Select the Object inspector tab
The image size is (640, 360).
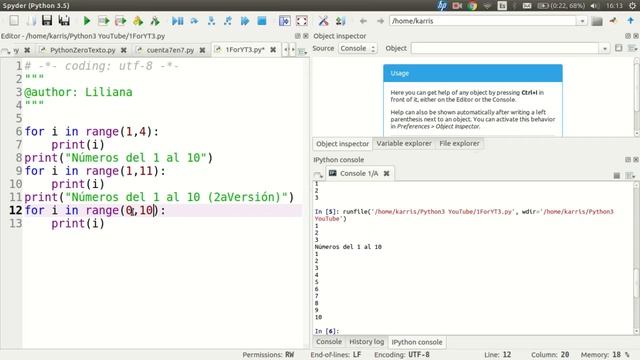tap(342, 144)
